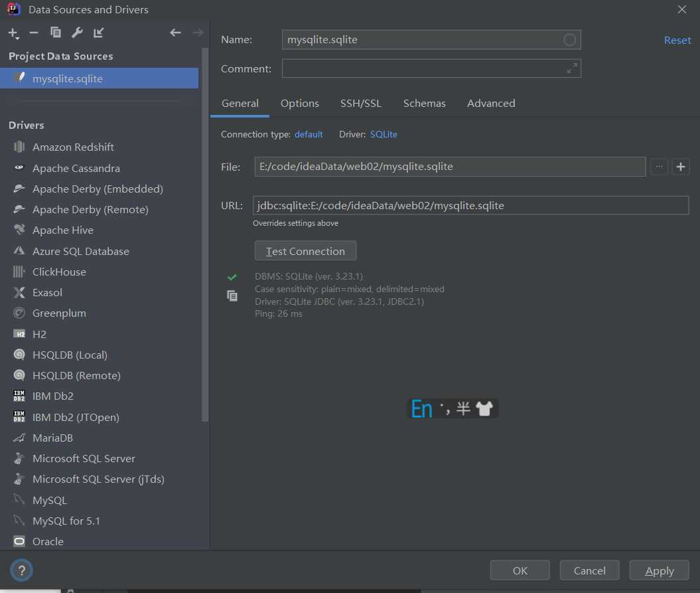Focus the Comment input field
Image resolution: width=700 pixels, height=593 pixels.
[431, 68]
